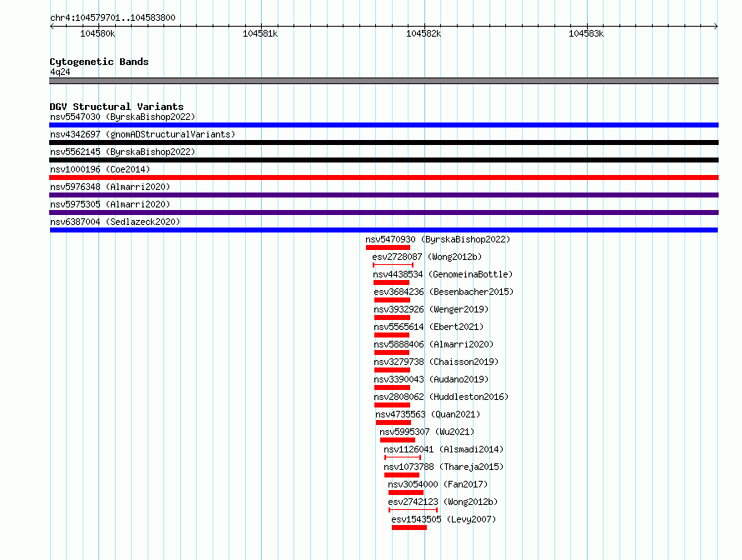Select the thin red line under esv2742123
742x560 pixels.
click(414, 510)
